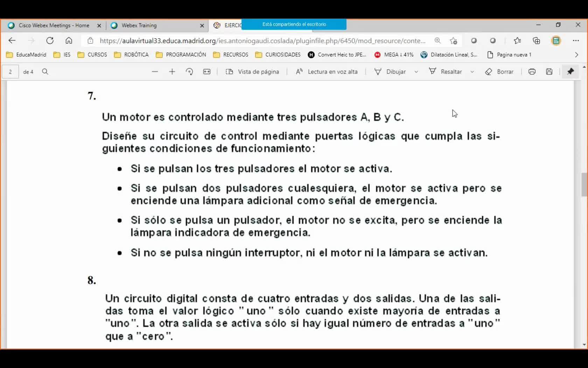The height and width of the screenshot is (368, 588).
Task: Save the PDF document
Action: pyautogui.click(x=549, y=71)
